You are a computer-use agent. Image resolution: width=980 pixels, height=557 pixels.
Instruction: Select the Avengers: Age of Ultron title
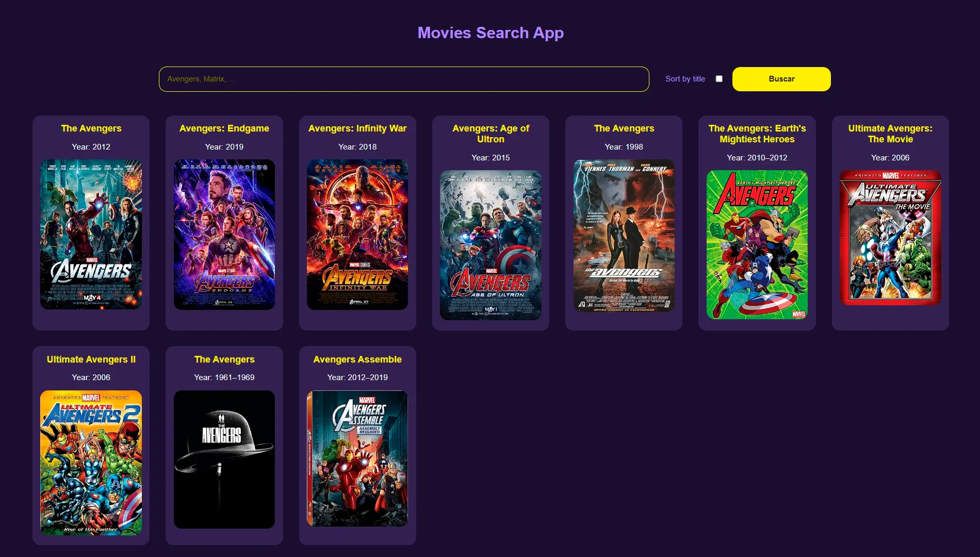coord(491,134)
